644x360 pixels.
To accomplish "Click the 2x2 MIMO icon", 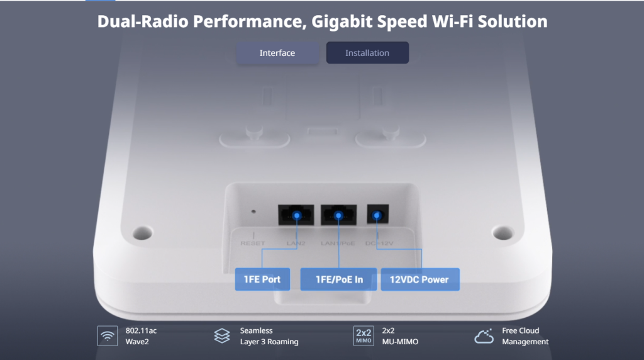I will coord(364,335).
